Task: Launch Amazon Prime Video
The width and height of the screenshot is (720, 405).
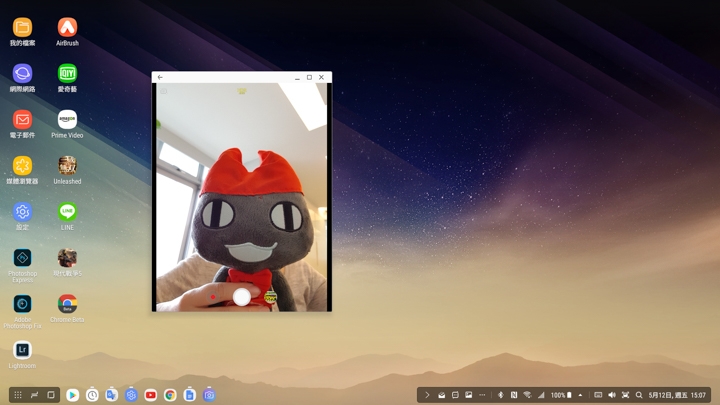Action: tap(67, 120)
